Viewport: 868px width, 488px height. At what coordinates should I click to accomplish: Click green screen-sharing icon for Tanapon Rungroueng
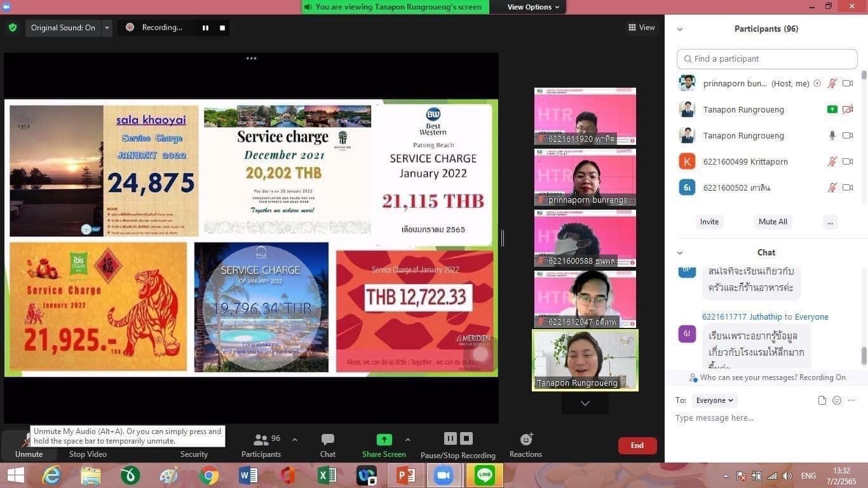coord(832,109)
